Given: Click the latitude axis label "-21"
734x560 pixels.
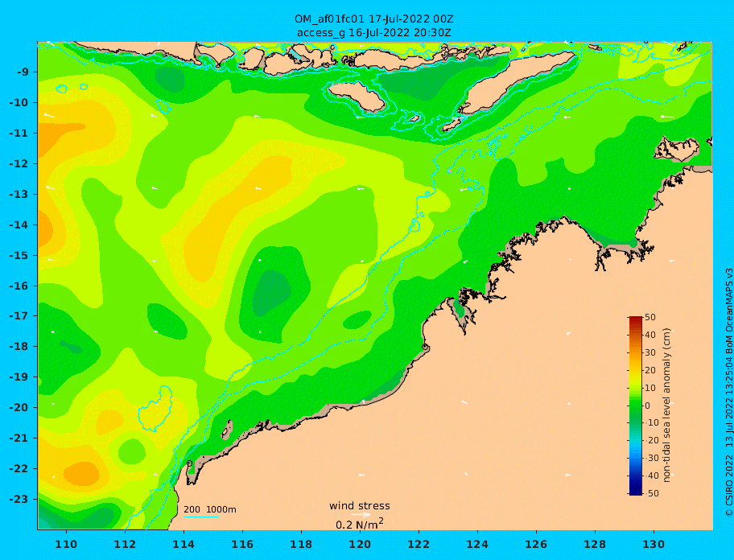Looking at the screenshot, I should [x=20, y=439].
